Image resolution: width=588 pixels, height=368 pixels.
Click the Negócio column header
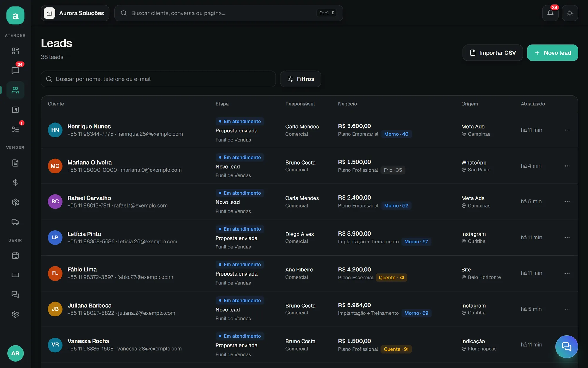click(x=347, y=104)
